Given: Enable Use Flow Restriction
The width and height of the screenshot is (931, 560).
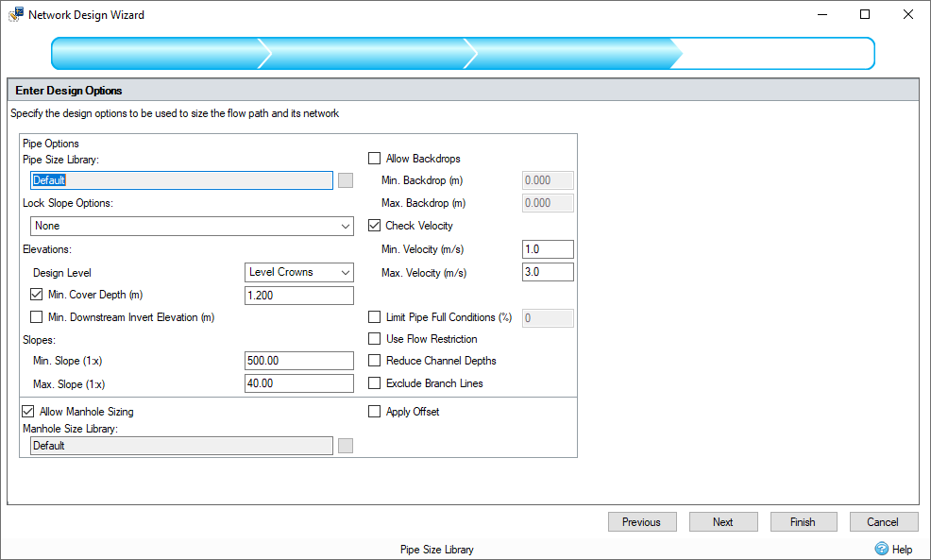Looking at the screenshot, I should tap(374, 338).
